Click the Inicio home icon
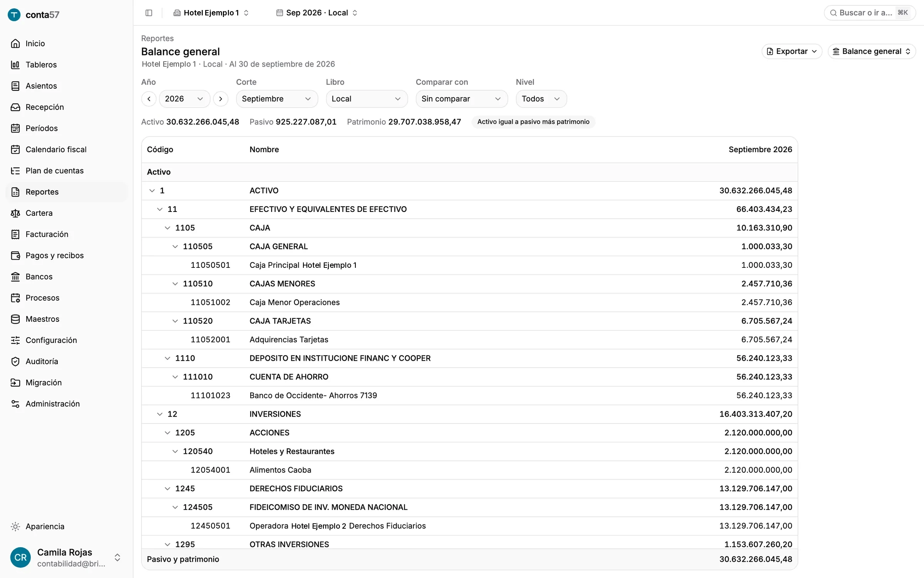The image size is (924, 578). coord(15,44)
